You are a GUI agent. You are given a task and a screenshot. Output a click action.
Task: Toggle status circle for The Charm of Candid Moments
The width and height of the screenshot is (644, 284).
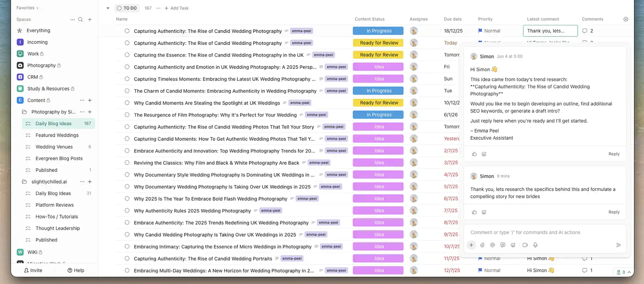coord(127,91)
